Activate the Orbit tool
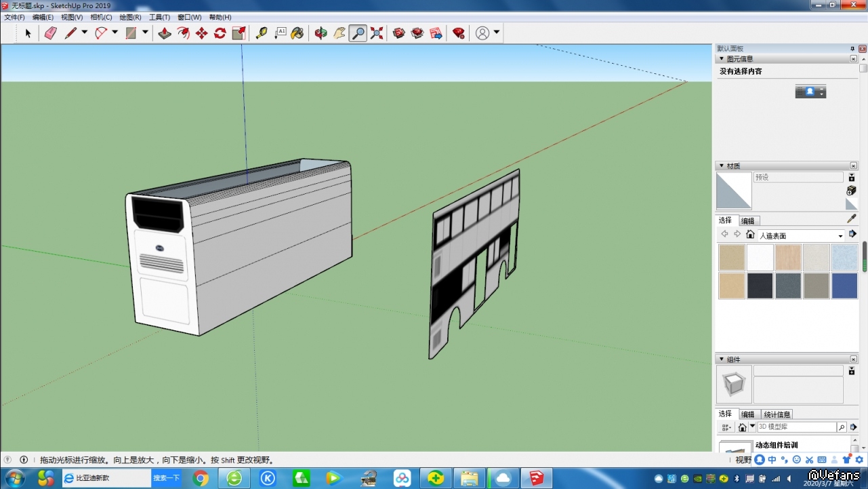This screenshot has height=489, width=868. point(321,33)
